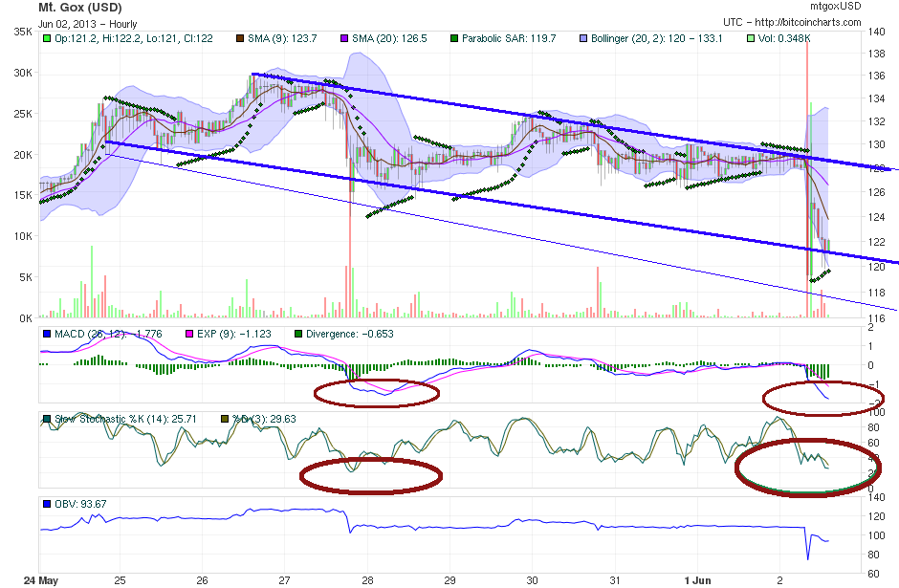Click the 'OBV: 93.67' legend text

tap(81, 504)
